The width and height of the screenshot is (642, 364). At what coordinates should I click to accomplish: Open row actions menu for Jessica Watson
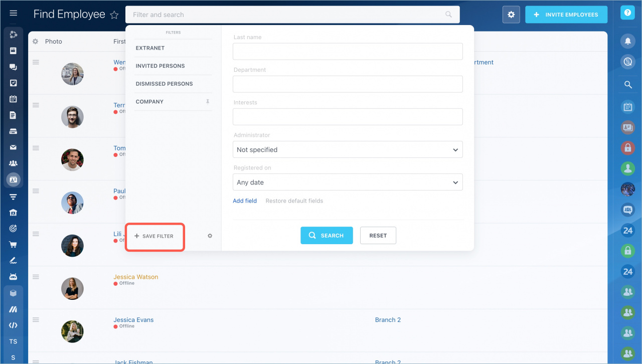coord(36,277)
